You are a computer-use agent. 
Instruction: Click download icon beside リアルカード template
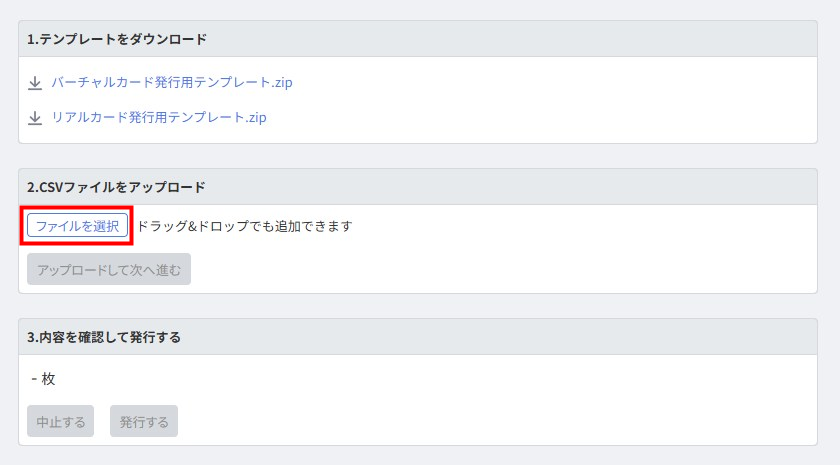pos(35,118)
